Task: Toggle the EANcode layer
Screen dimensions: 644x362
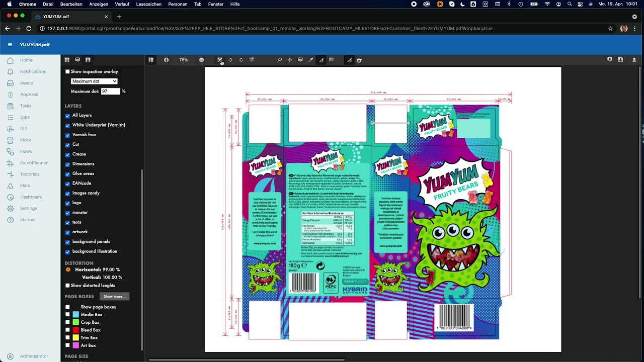Action: (x=67, y=184)
